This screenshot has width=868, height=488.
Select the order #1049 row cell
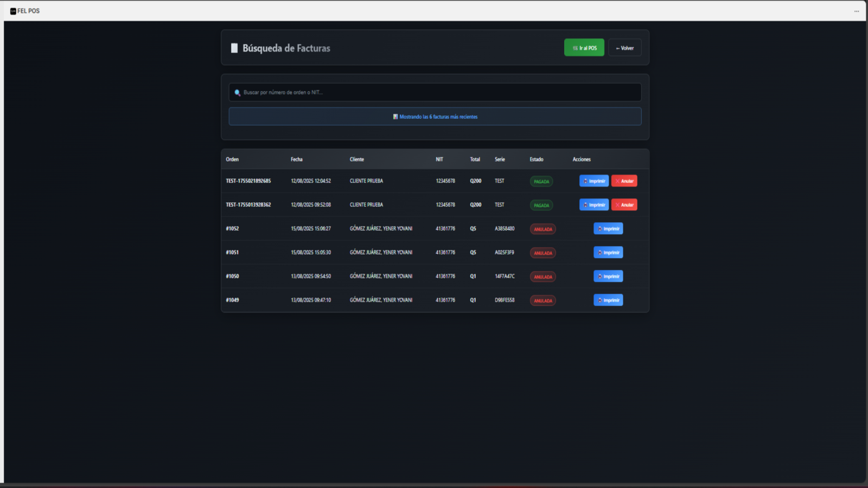(x=232, y=300)
